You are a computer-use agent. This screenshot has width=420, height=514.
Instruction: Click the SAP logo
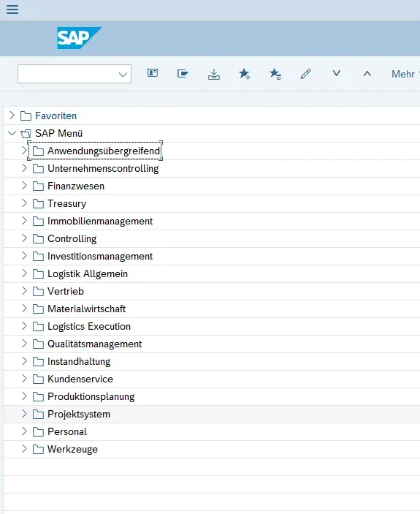(79, 38)
